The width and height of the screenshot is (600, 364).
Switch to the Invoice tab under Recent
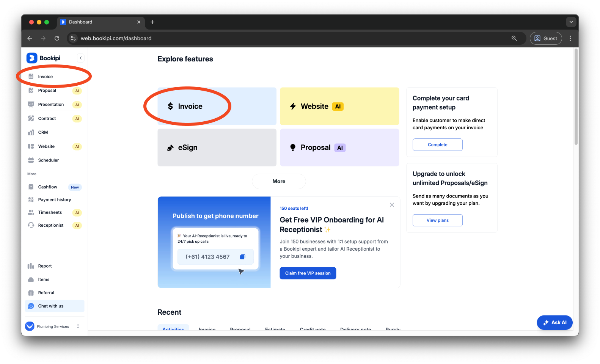pyautogui.click(x=207, y=329)
